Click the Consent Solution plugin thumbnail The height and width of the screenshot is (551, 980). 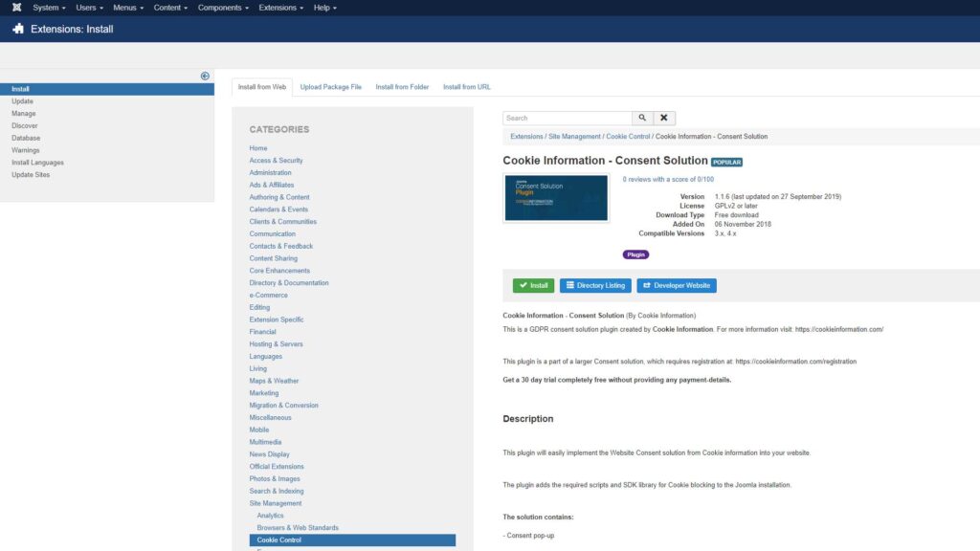coord(556,197)
